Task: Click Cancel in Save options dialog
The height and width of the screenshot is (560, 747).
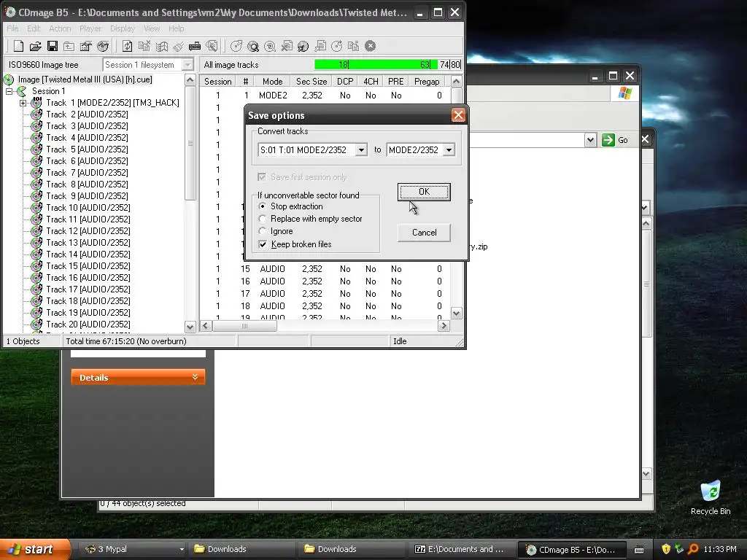Action: click(x=424, y=233)
